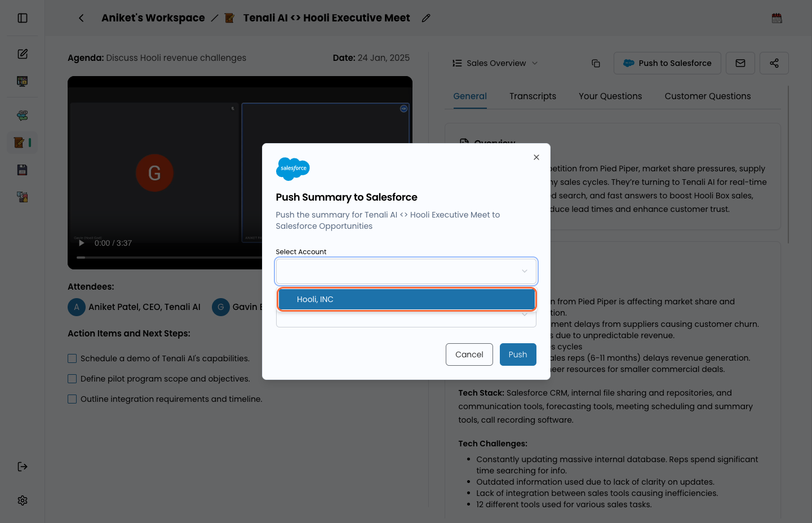The height and width of the screenshot is (523, 812).
Task: Click the 'Tech Challenges:' heading
Action: coord(493,444)
